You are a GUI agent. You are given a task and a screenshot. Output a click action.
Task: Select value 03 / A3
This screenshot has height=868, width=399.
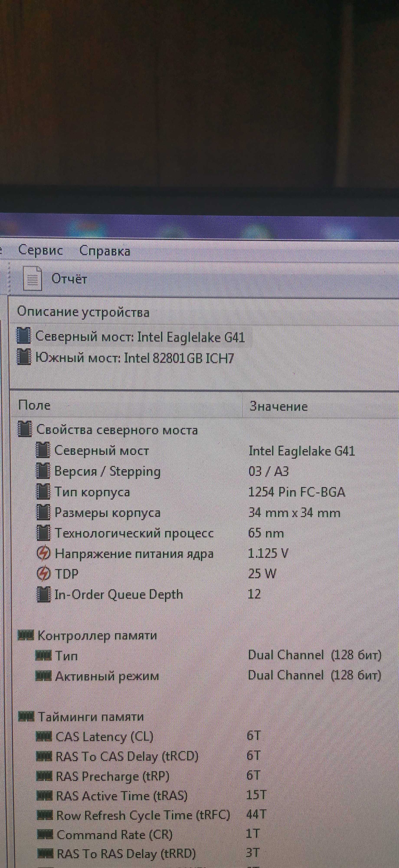point(268,471)
